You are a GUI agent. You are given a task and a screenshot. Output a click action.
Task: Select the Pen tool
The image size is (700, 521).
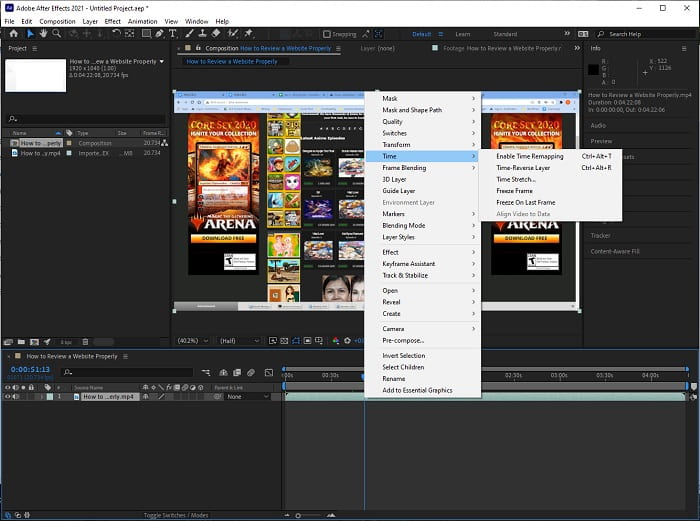(x=159, y=33)
